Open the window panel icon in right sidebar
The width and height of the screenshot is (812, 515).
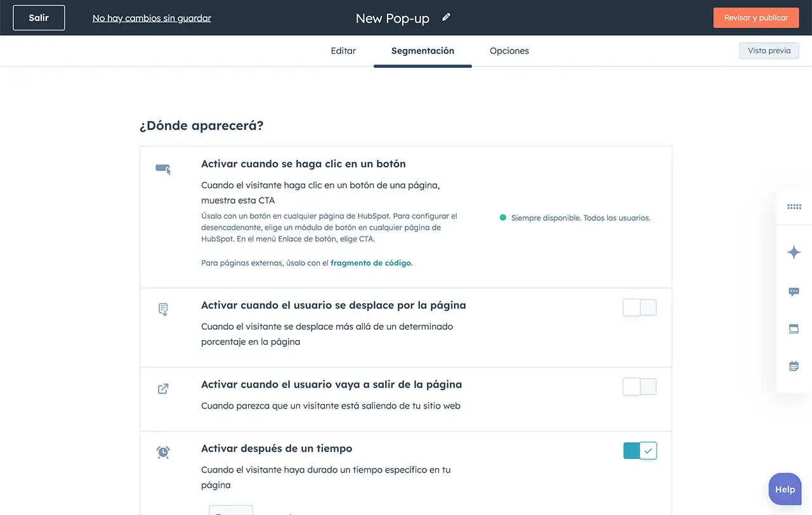pyautogui.click(x=794, y=329)
